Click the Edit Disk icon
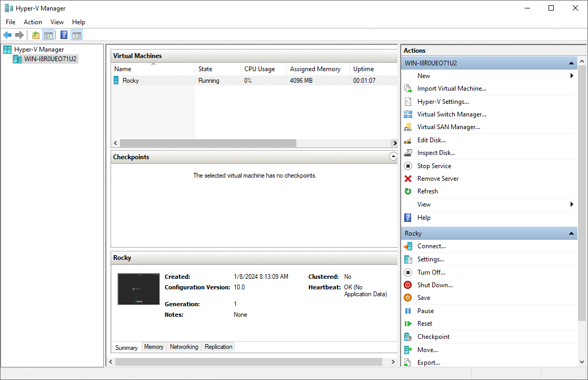This screenshot has height=380, width=588. click(x=408, y=140)
